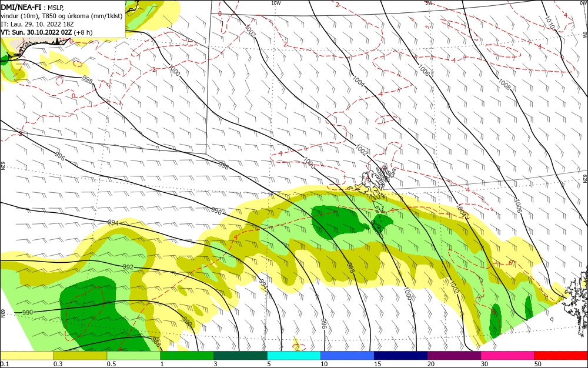Click the legend value '15'
Screen dimensions: 588x368
point(377,364)
